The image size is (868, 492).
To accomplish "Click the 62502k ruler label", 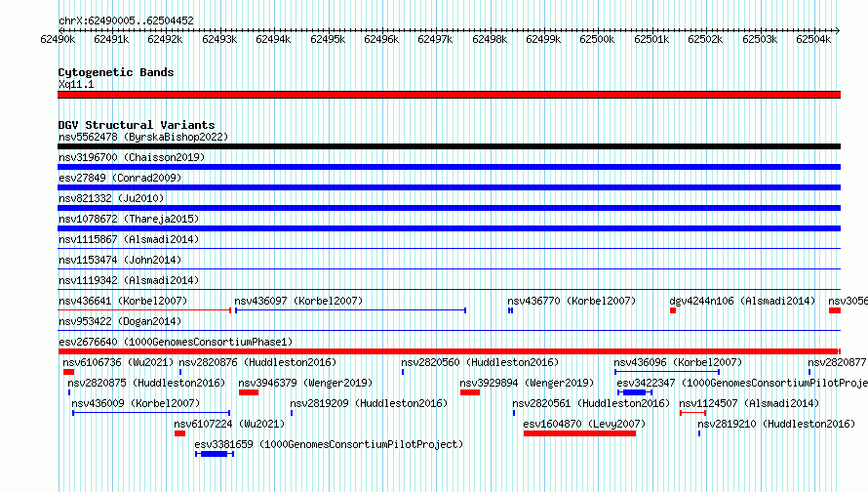I will point(705,39).
